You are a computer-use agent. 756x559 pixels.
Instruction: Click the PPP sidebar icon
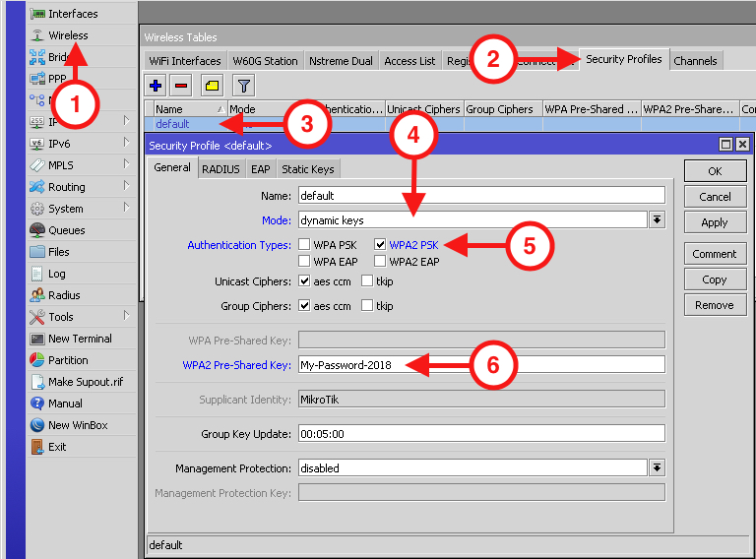point(37,79)
